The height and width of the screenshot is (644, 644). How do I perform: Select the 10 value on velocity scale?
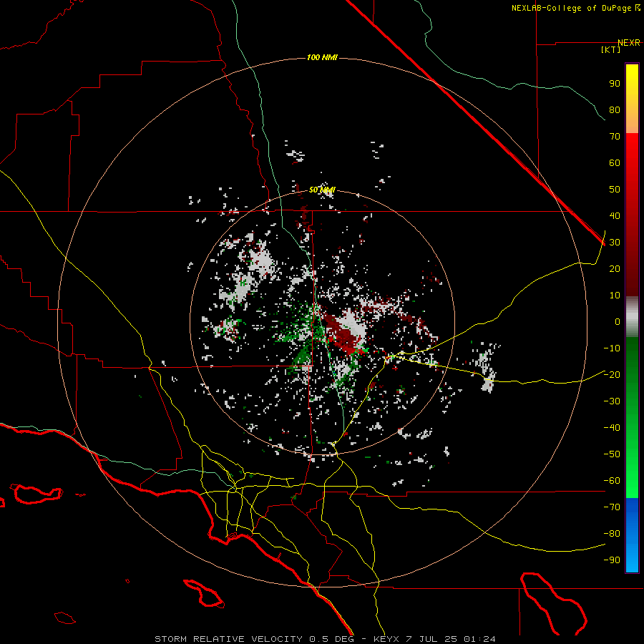click(x=615, y=296)
